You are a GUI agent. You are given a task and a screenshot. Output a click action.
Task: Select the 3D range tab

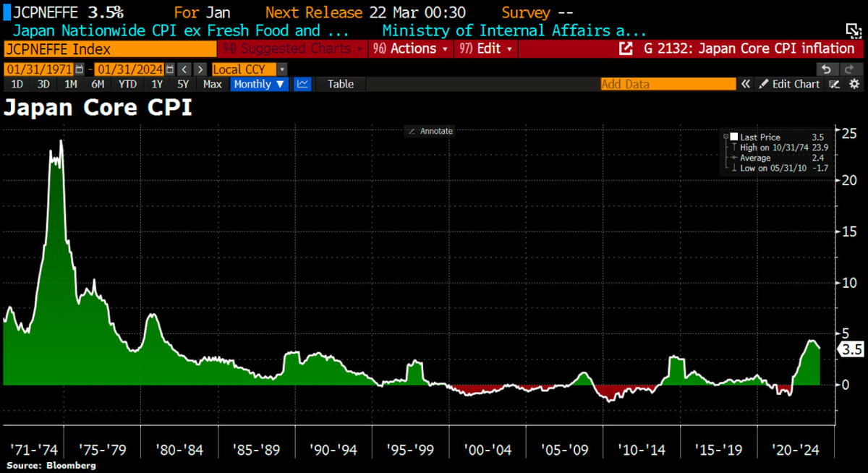[x=43, y=84]
